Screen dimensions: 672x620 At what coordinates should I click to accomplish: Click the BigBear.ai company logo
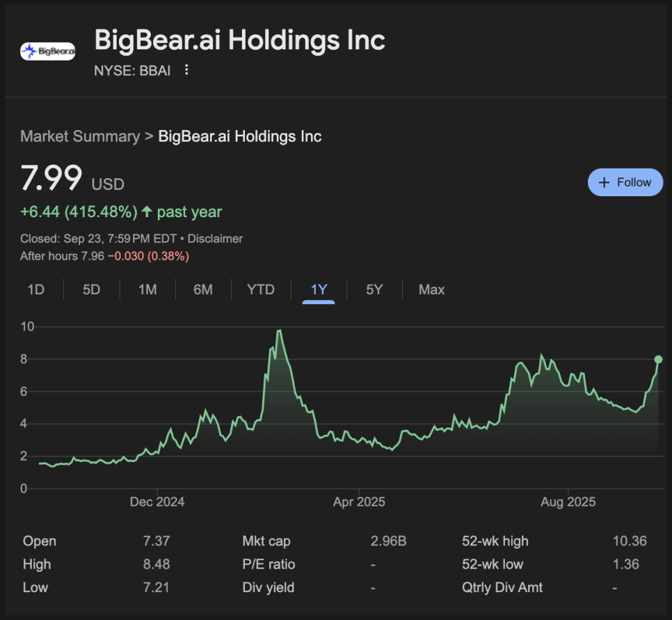[47, 51]
